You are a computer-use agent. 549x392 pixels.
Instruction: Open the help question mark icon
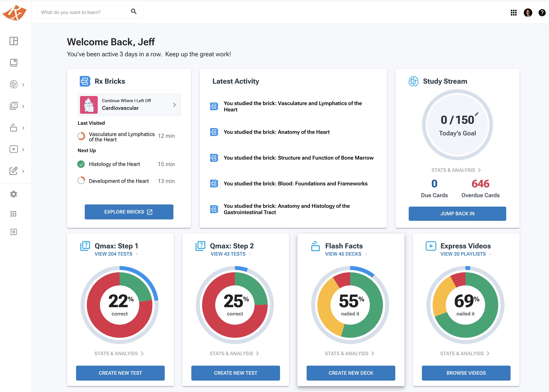[x=542, y=13]
